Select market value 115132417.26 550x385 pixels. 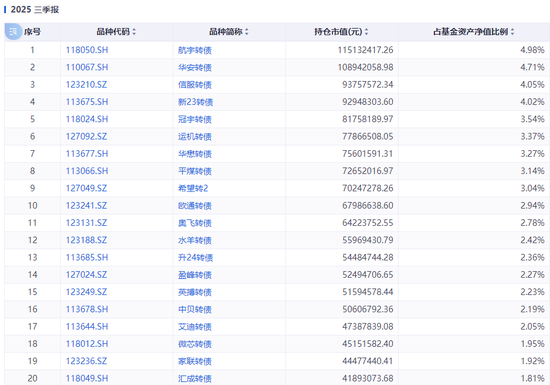tap(365, 50)
